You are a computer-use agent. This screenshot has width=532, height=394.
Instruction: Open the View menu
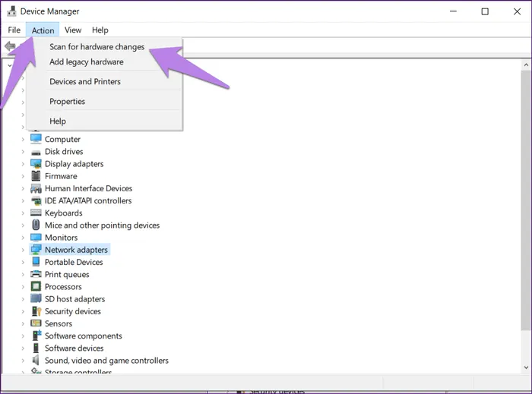coord(73,30)
